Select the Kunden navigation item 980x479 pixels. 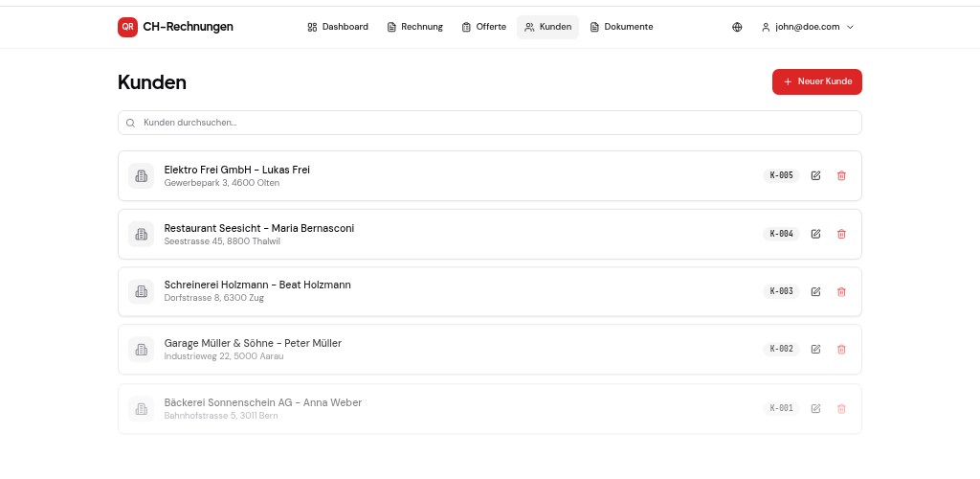click(547, 27)
